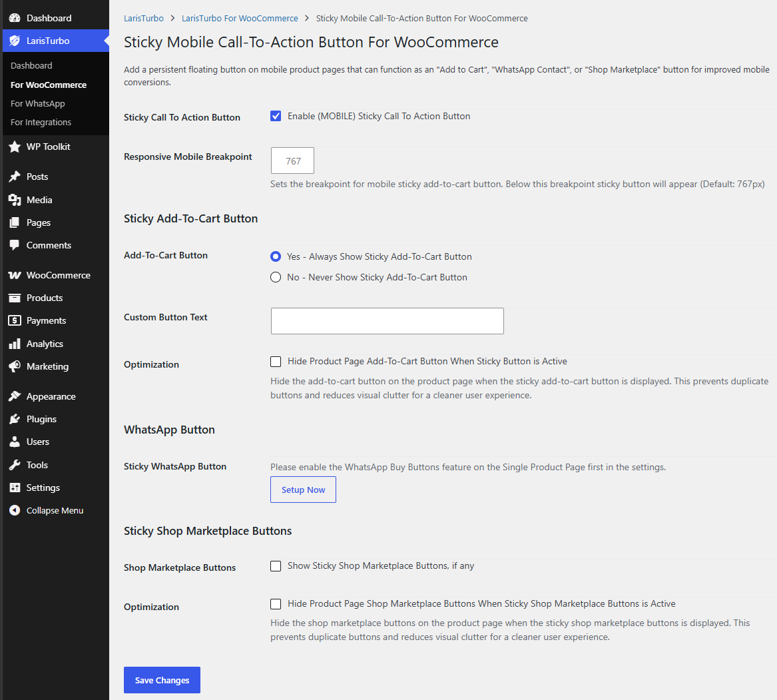Viewport: 777px width, 700px height.
Task: Open the Appearance sidebar menu label
Action: [x=51, y=396]
